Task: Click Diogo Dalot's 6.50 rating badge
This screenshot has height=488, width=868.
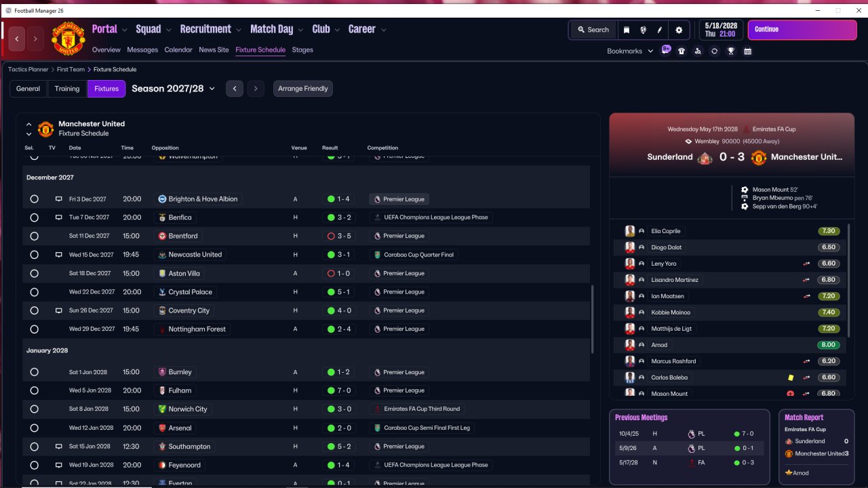Action: [x=829, y=247]
